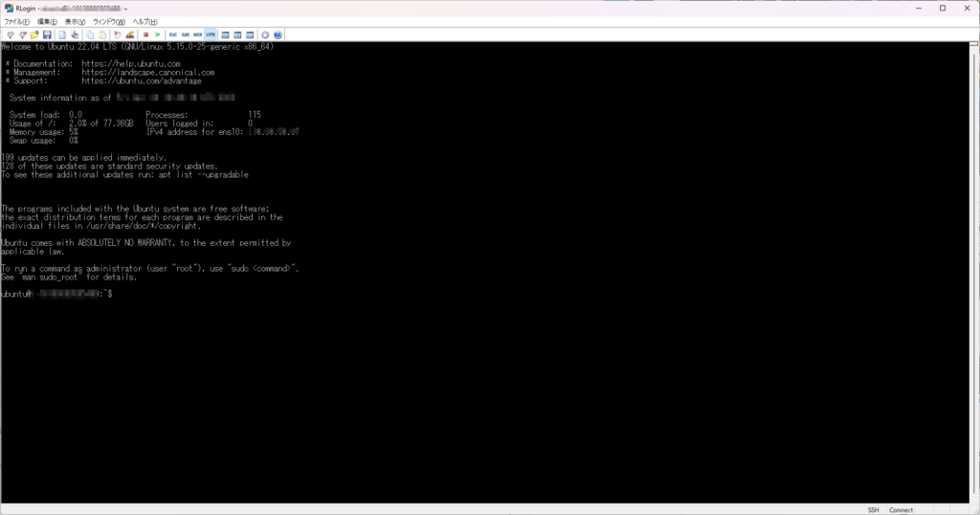Click the https://ubuntu.com/advantage text
The height and width of the screenshot is (515, 980).
(142, 80)
